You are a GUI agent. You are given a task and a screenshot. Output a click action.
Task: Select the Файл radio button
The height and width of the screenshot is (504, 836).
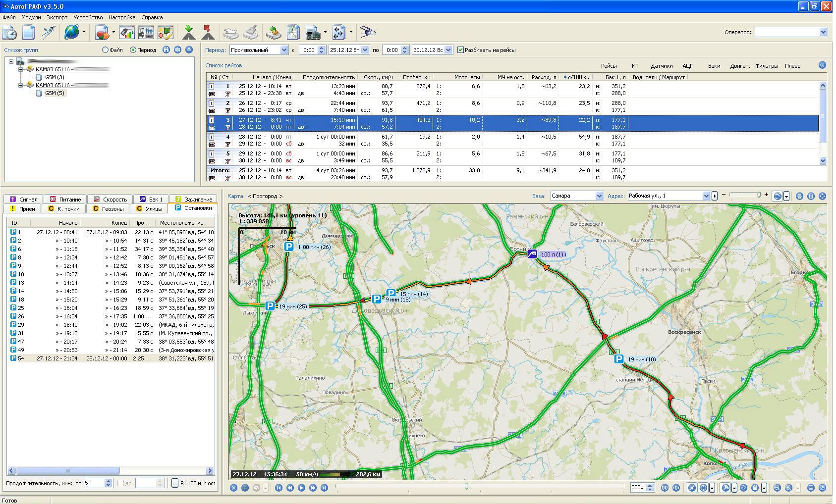tap(105, 50)
